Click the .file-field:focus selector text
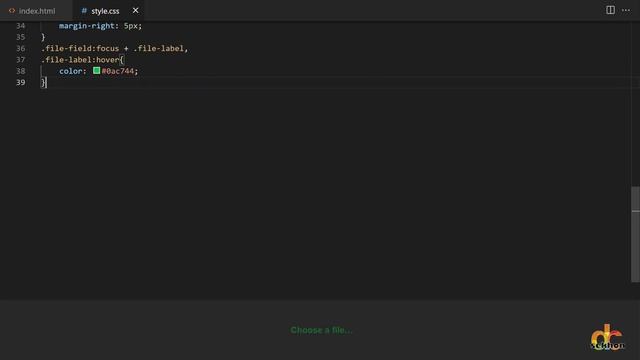 click(x=80, y=49)
